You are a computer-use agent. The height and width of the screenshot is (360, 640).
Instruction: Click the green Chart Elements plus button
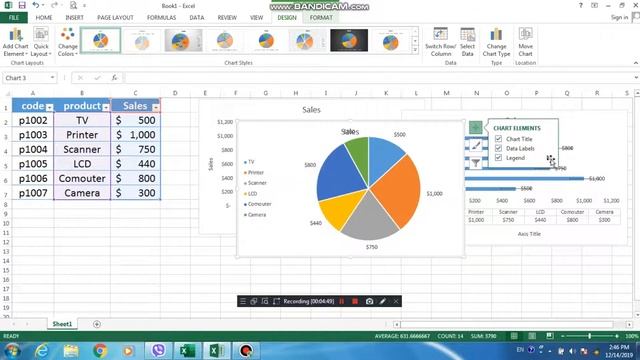pyautogui.click(x=475, y=127)
